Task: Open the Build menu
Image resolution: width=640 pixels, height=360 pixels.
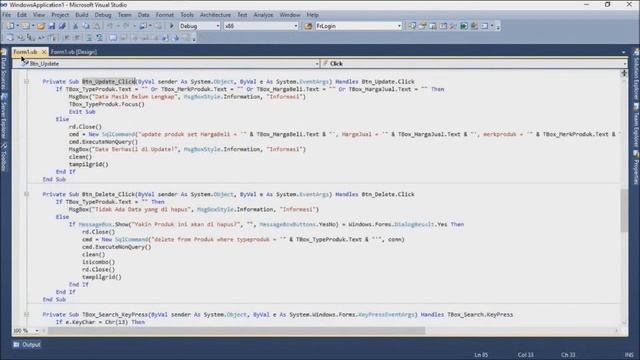Action: pyautogui.click(x=82, y=15)
